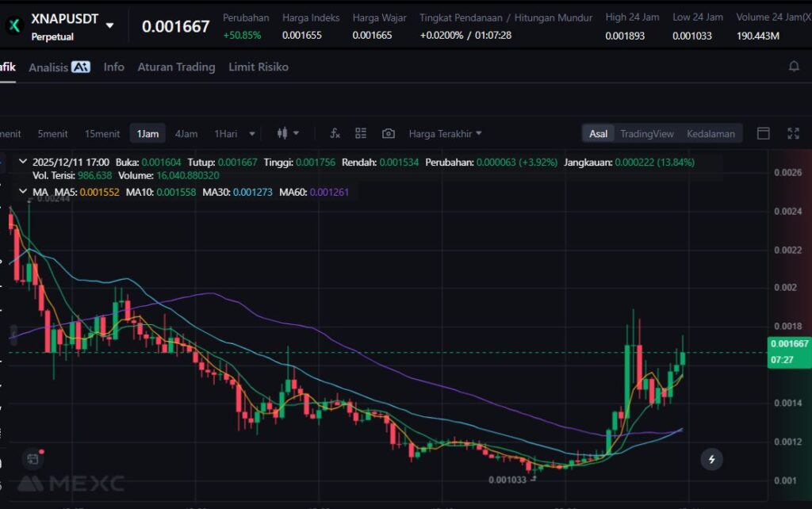This screenshot has height=509, width=812.
Task: Switch chart source to TradingView
Action: coord(646,133)
